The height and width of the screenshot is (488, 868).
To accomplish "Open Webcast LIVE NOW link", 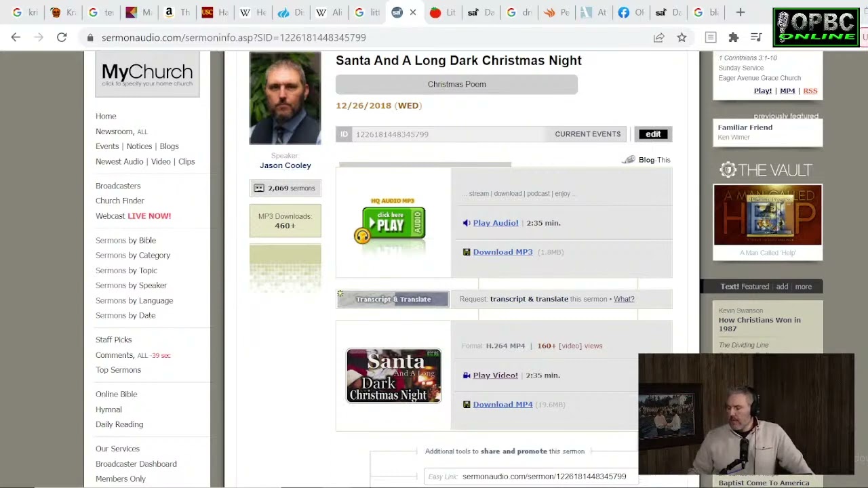I will 133,216.
